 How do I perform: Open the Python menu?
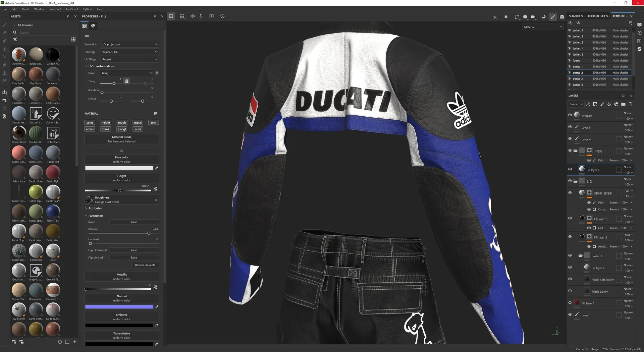click(x=88, y=9)
